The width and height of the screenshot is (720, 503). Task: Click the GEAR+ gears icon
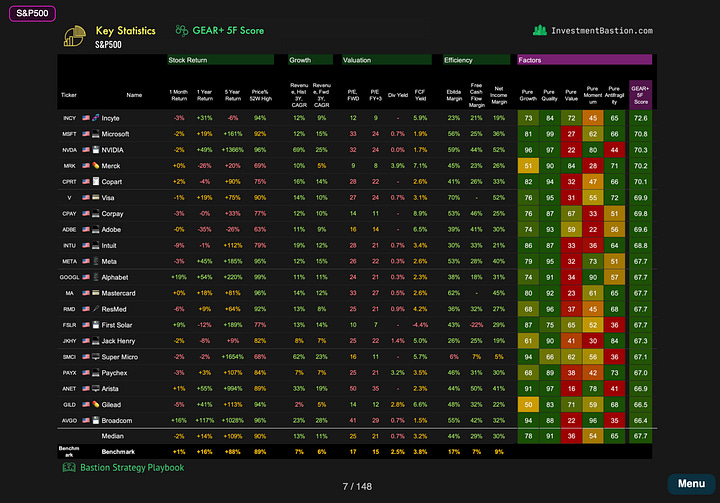[x=182, y=31]
